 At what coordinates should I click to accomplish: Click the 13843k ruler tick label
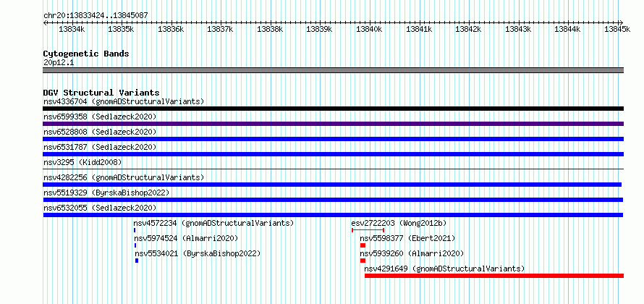pos(518,29)
